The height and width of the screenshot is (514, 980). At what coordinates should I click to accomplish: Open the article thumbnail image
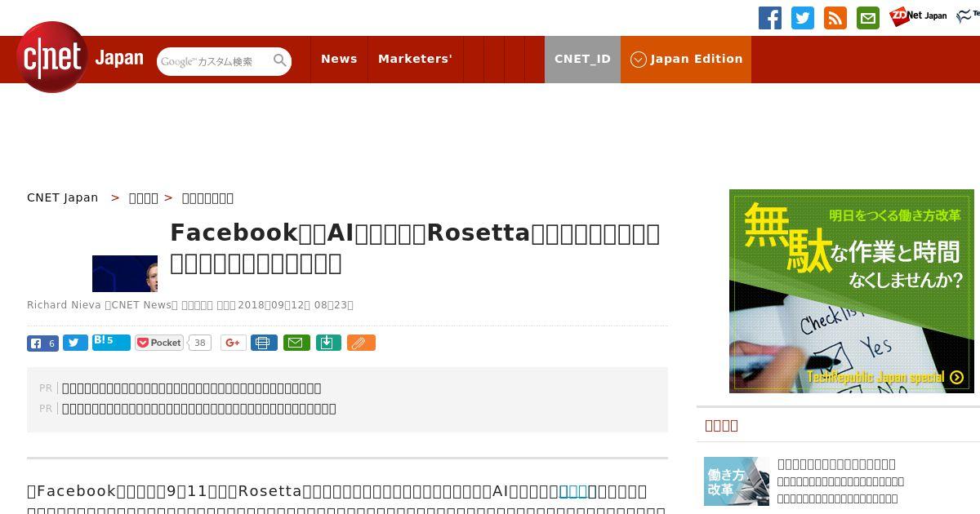[x=125, y=273]
